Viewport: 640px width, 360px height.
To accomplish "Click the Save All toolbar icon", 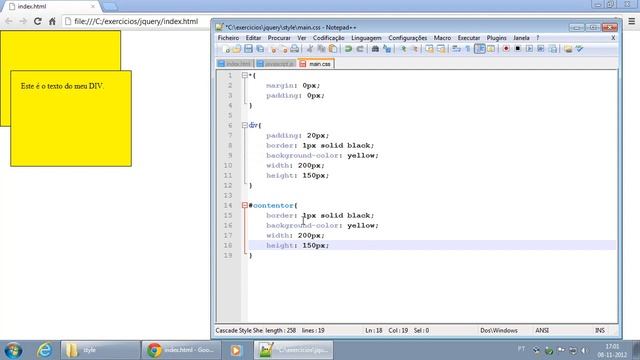I will pos(260,49).
